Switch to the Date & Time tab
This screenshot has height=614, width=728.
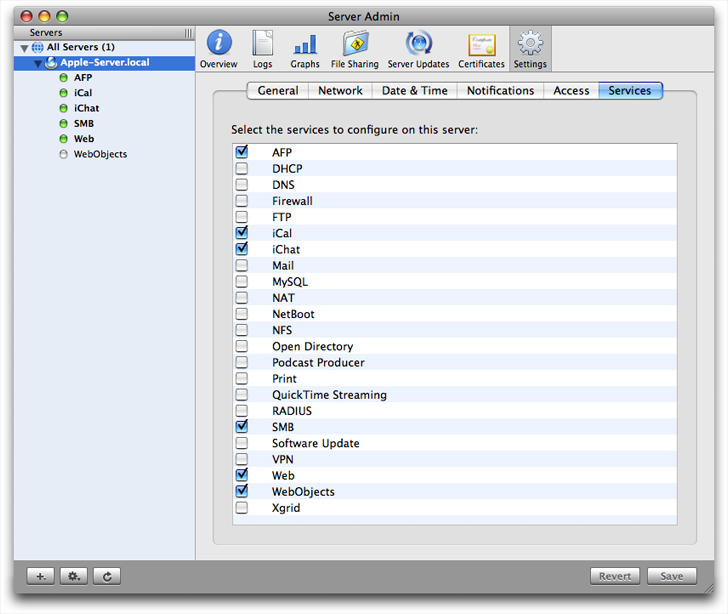(414, 91)
